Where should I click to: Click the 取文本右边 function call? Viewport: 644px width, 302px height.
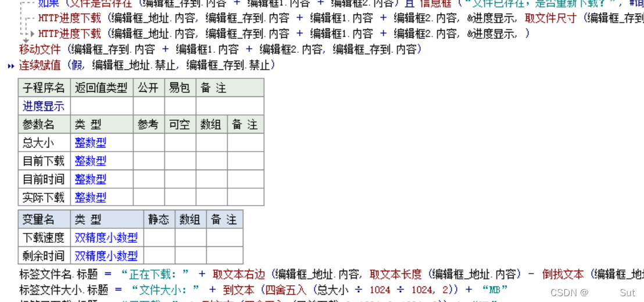pyautogui.click(x=239, y=274)
